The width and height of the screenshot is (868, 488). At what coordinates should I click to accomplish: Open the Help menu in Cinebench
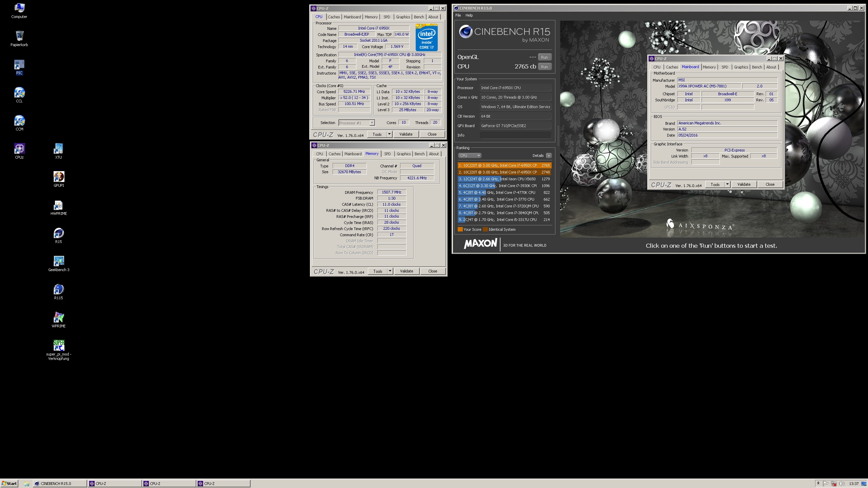(x=469, y=15)
